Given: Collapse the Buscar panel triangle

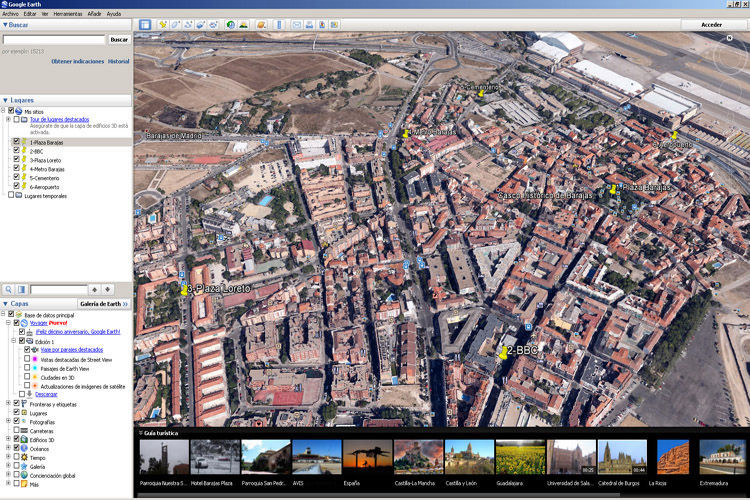Looking at the screenshot, I should pyautogui.click(x=5, y=25).
